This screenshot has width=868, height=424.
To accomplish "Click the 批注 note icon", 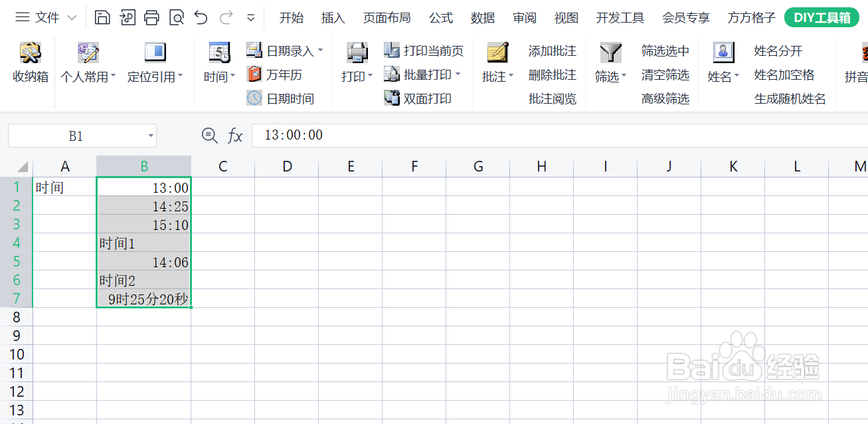I will point(497,53).
